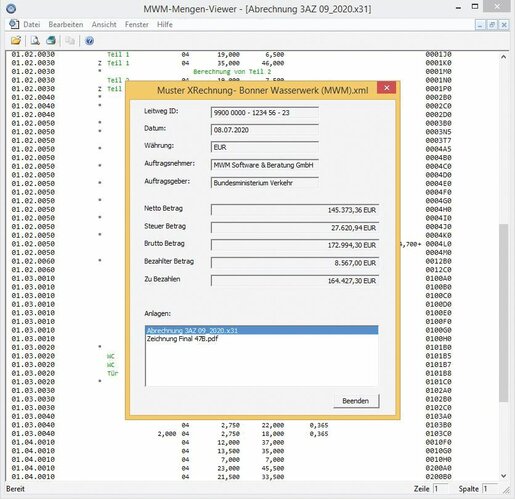The height and width of the screenshot is (500, 515).
Task: Click the Währung field EUR
Action: (265, 147)
